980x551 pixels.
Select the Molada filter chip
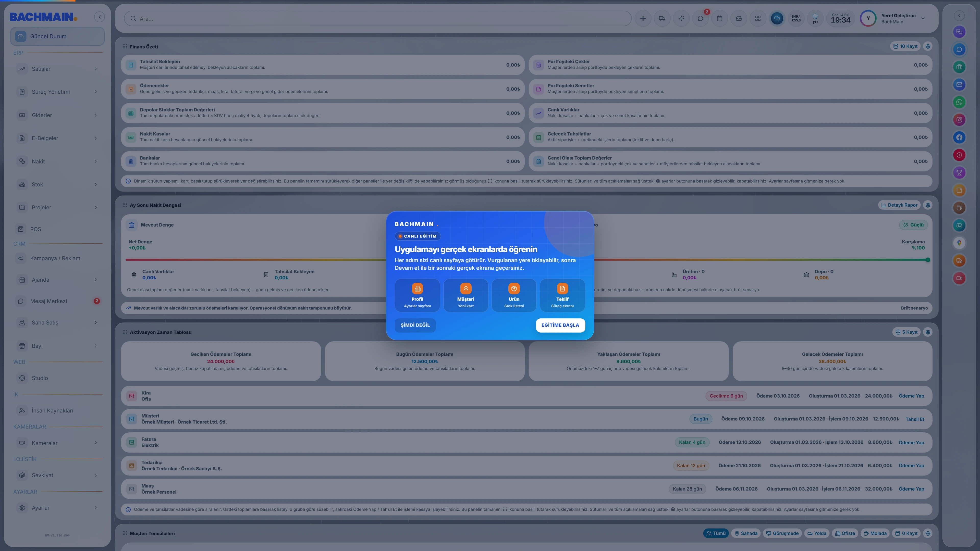pos(875,533)
